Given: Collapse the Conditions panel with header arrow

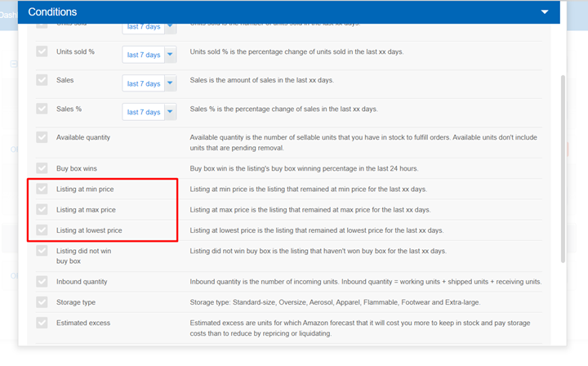Looking at the screenshot, I should click(545, 12).
